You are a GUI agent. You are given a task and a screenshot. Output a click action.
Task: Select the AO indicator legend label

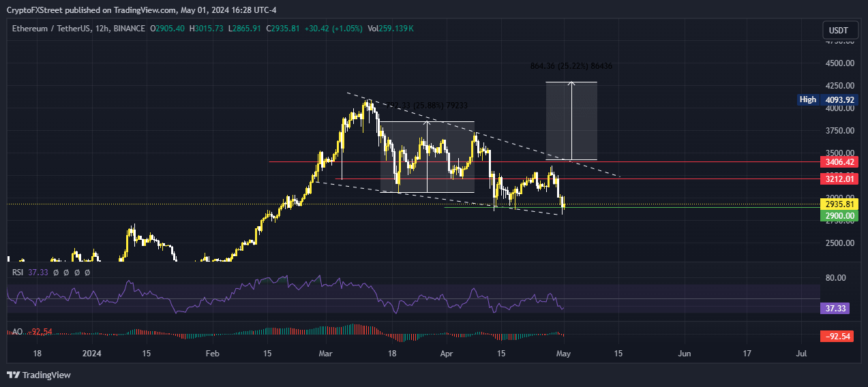(x=18, y=332)
